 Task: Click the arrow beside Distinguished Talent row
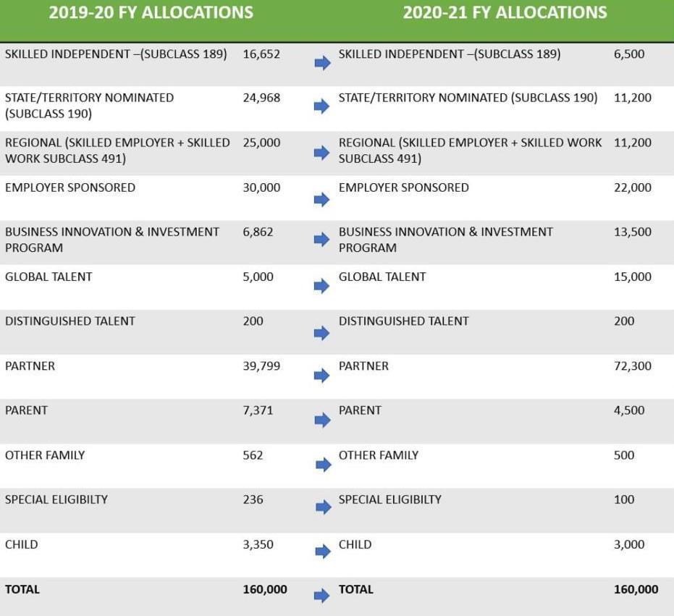322,333
